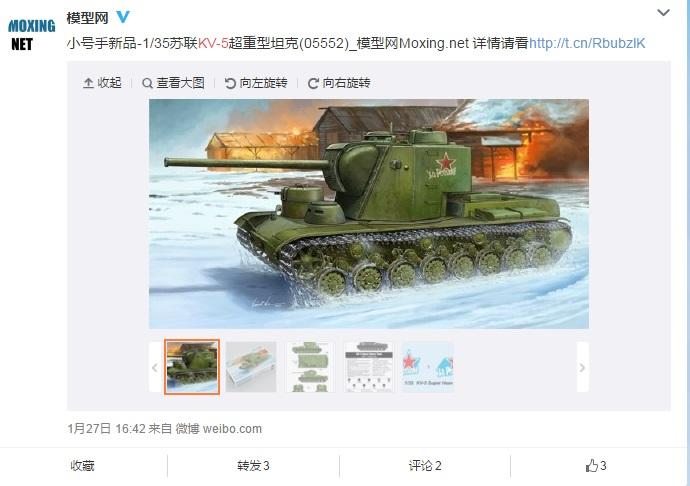
Task: Select the red star decal thumbnail
Action: point(428,367)
